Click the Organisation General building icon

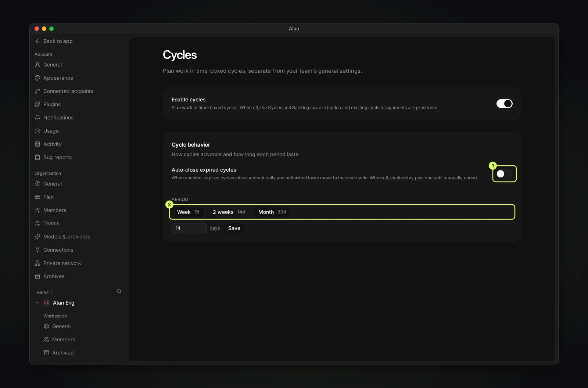pyautogui.click(x=37, y=184)
